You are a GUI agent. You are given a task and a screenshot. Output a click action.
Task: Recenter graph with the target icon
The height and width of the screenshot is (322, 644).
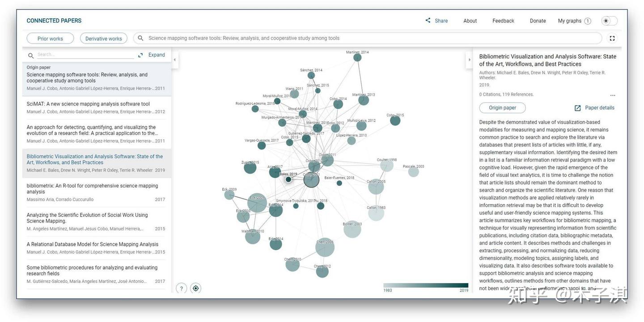pos(195,288)
